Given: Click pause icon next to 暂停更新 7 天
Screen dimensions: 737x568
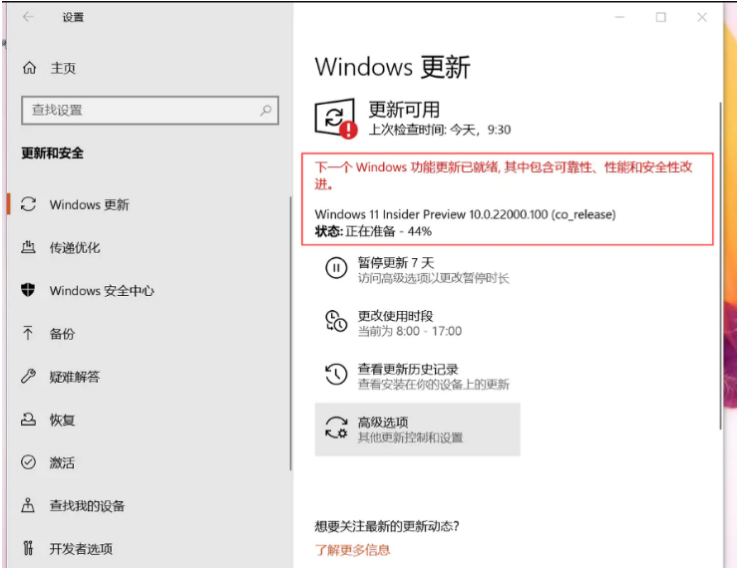Looking at the screenshot, I should (336, 268).
